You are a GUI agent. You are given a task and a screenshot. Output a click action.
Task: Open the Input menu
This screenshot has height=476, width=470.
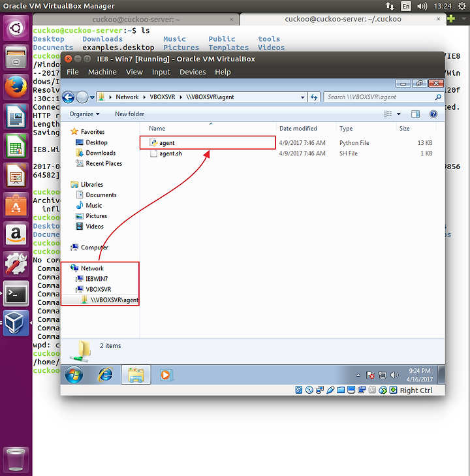161,72
